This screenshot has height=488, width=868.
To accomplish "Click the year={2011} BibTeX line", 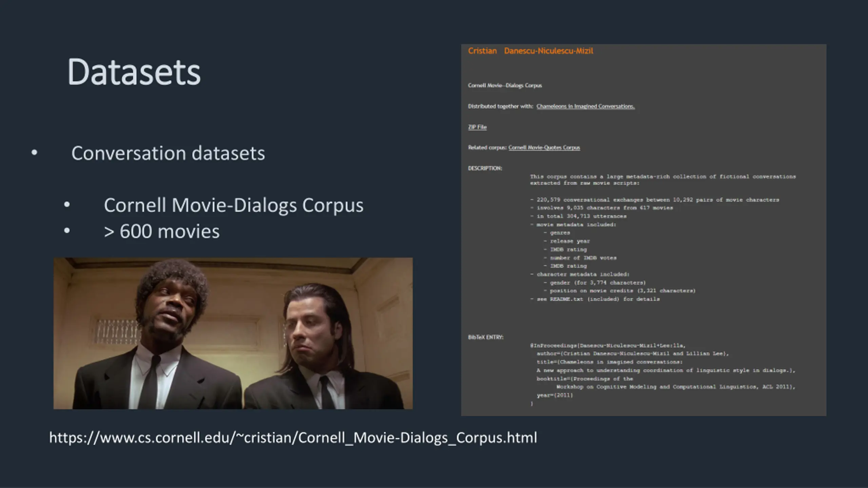I will [x=555, y=395].
